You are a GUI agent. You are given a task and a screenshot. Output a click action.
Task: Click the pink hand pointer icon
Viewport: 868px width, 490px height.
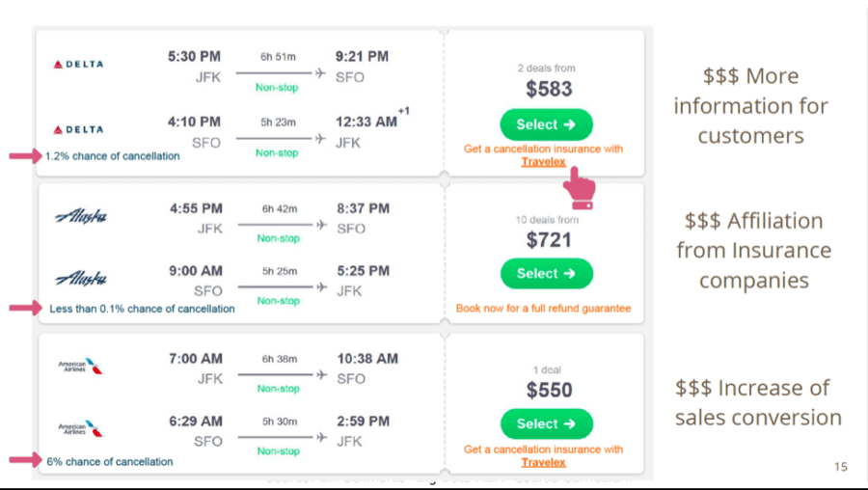point(580,188)
